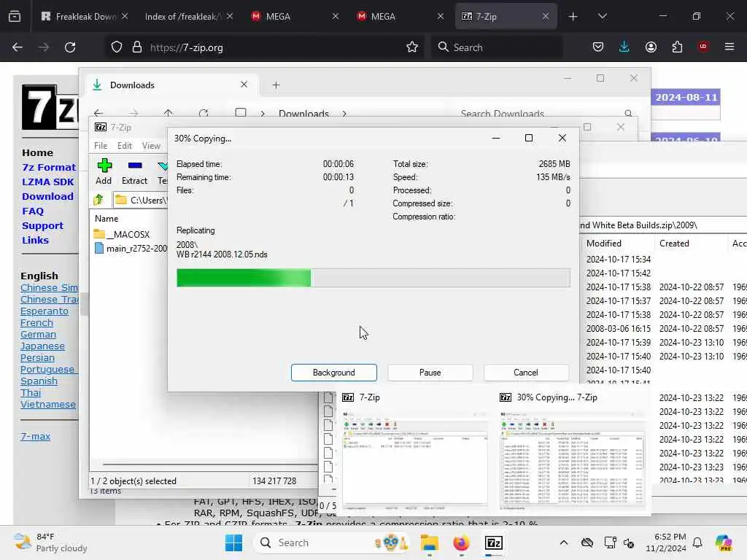This screenshot has width=747, height=560.
Task: Click the Background button in copy dialog
Action: coord(333,373)
